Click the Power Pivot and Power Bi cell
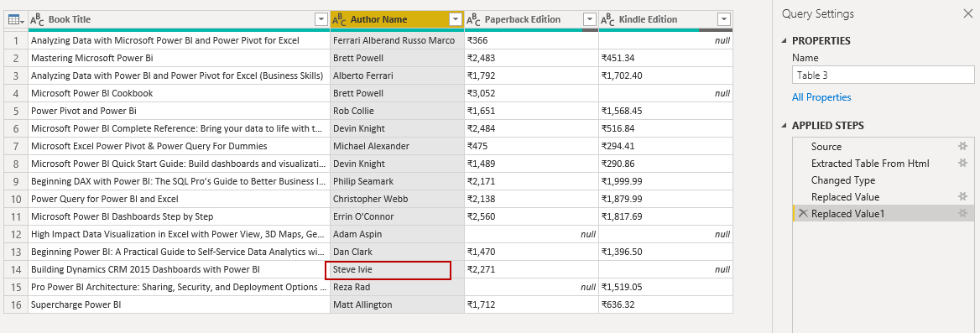The height and width of the screenshot is (333, 980). pyautogui.click(x=179, y=111)
